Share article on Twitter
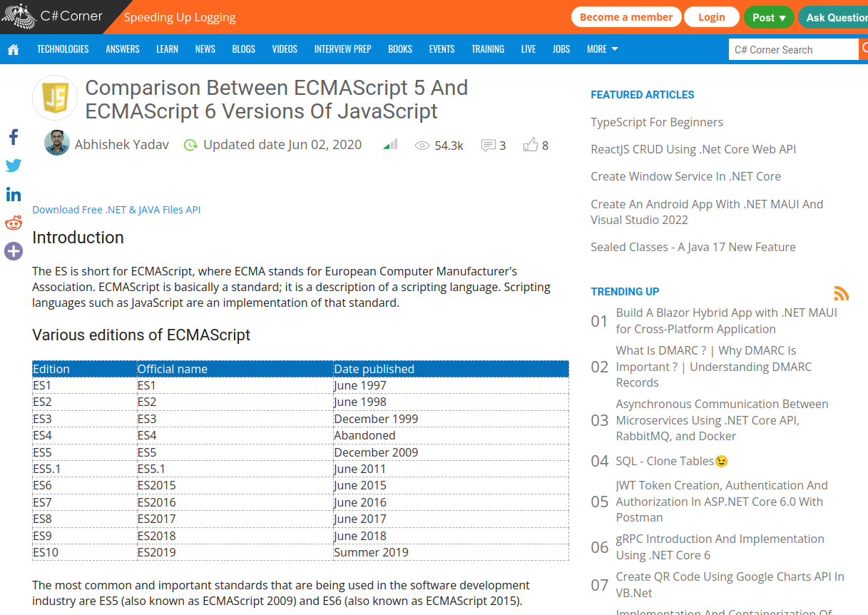This screenshot has height=615, width=868. point(14,166)
